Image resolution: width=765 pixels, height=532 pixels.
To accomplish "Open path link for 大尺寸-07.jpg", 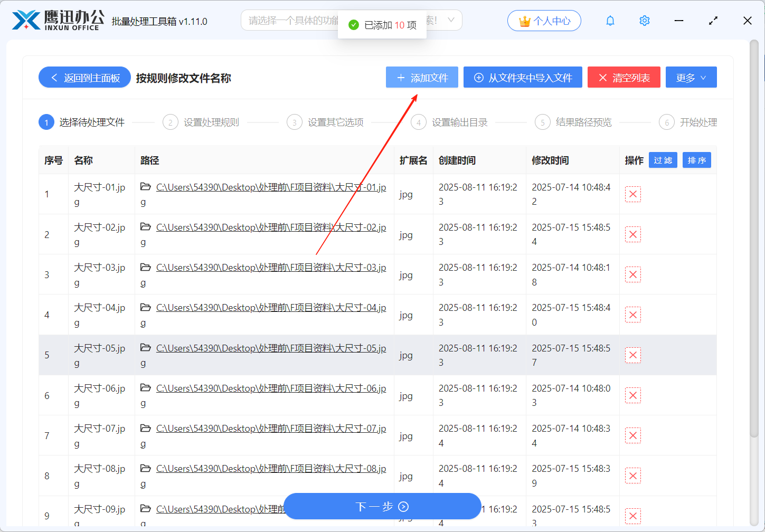I will 271,429.
